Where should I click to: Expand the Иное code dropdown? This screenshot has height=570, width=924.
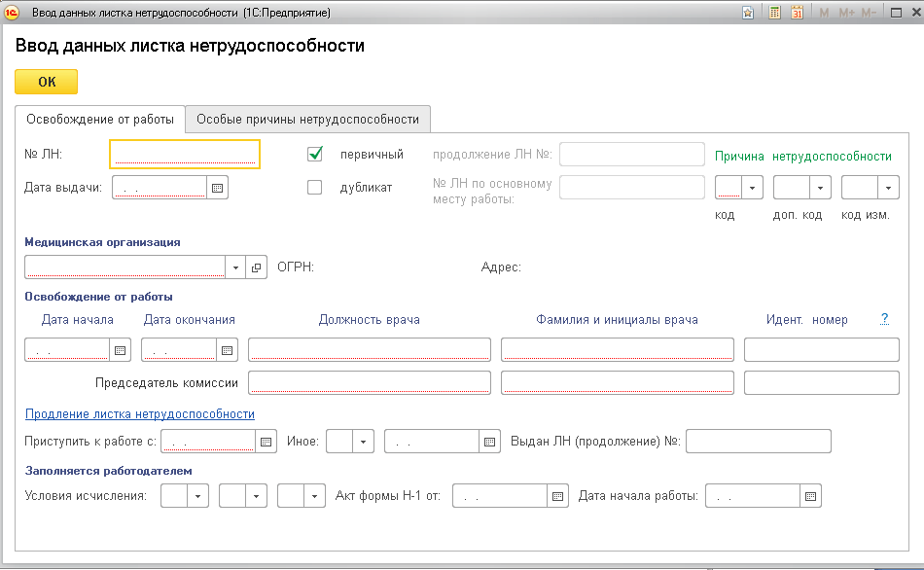pos(364,443)
